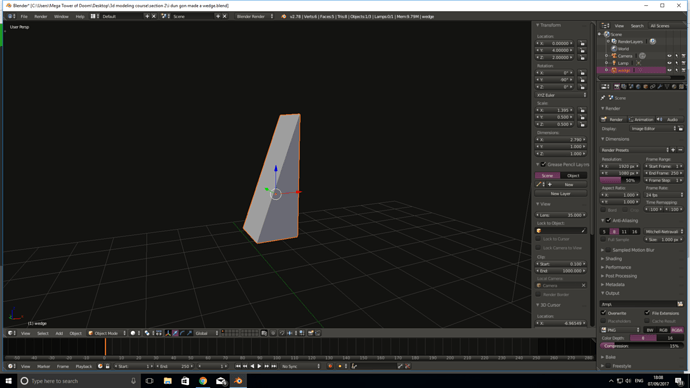Click the Blender icon in Windows taskbar
This screenshot has width=690, height=388.
pyautogui.click(x=238, y=381)
